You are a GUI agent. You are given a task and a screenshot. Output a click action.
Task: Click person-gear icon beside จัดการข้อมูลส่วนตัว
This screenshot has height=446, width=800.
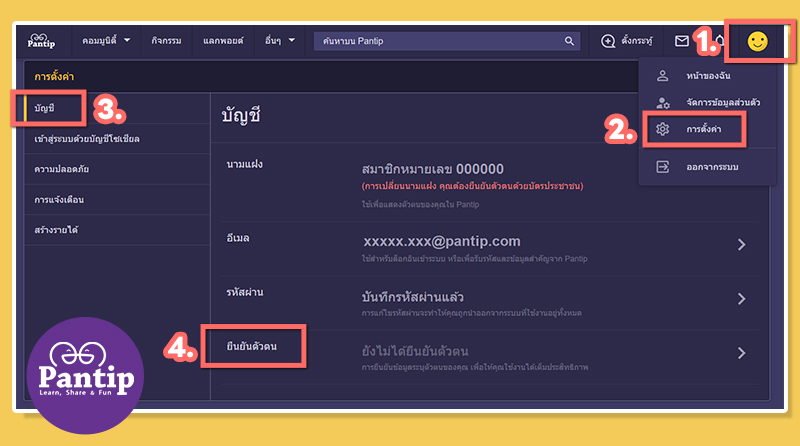(663, 103)
